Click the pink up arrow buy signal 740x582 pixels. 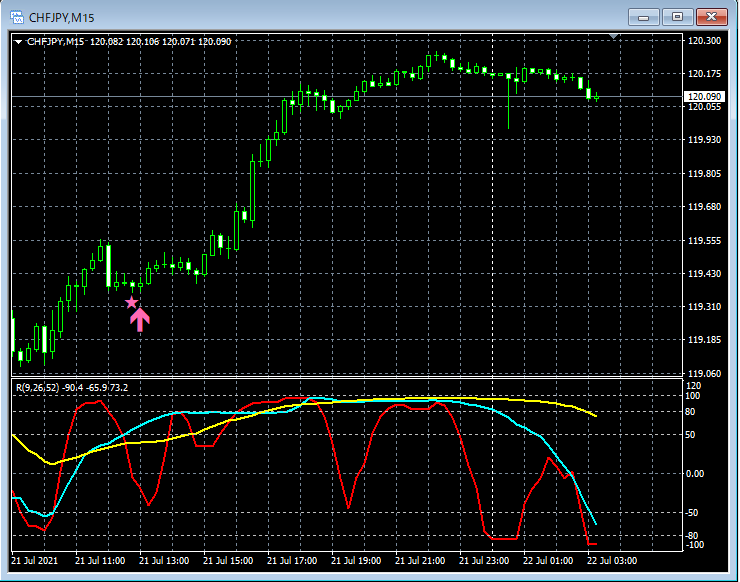click(140, 320)
